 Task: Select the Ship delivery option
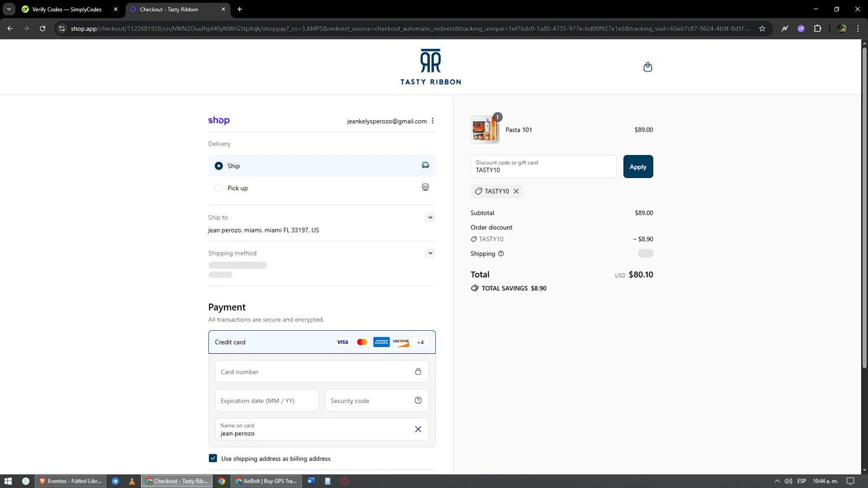coord(322,165)
